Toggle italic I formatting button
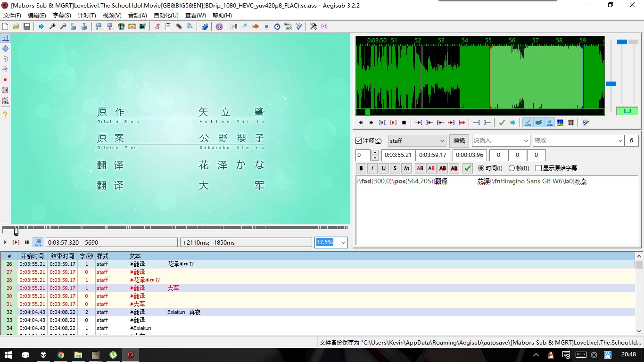Viewport: 644px width, 362px height. tap(372, 168)
